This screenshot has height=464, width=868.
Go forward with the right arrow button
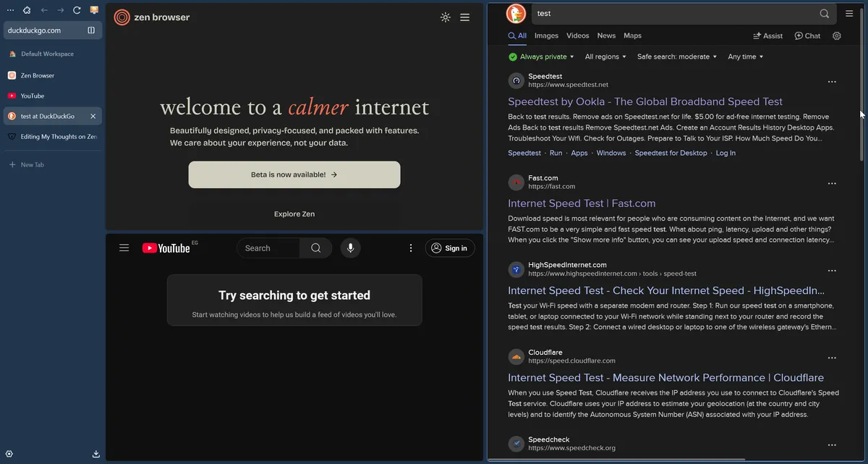(x=61, y=10)
